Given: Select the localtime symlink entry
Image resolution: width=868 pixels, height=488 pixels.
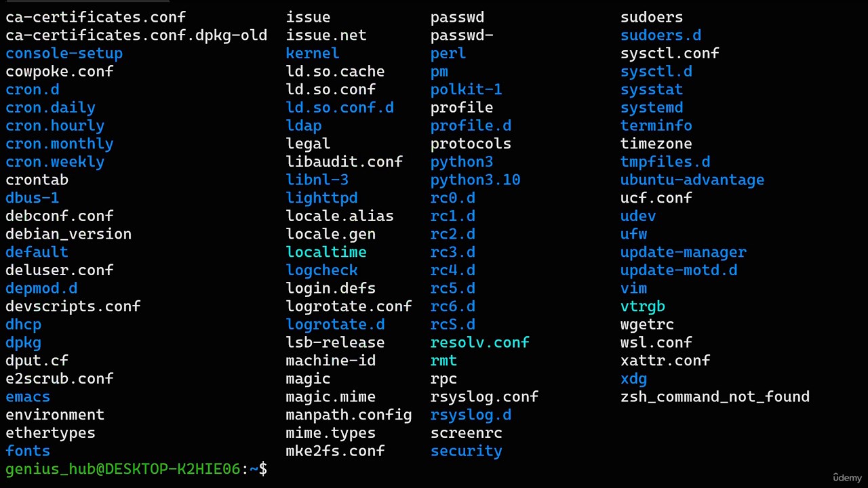Looking at the screenshot, I should point(326,252).
